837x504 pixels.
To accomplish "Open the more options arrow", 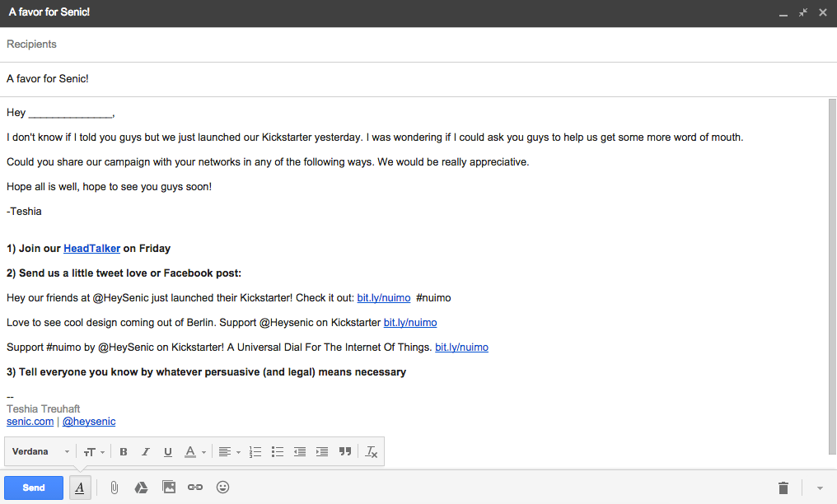I will (x=820, y=488).
